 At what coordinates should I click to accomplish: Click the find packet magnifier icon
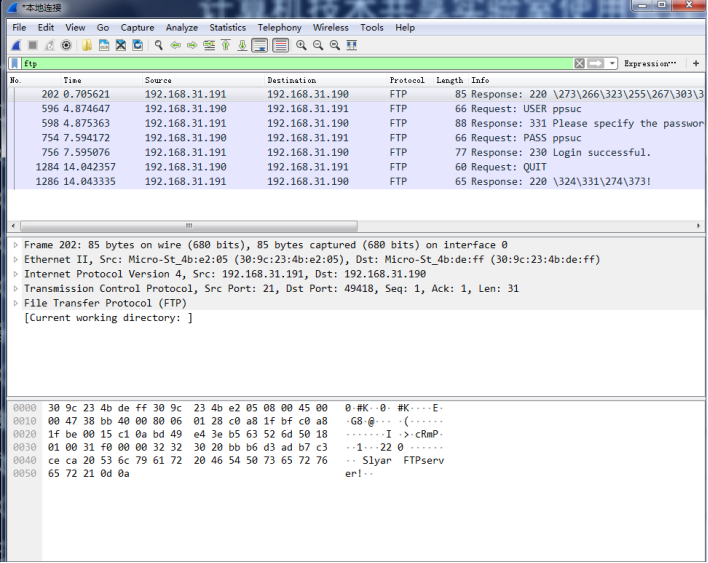(158, 45)
